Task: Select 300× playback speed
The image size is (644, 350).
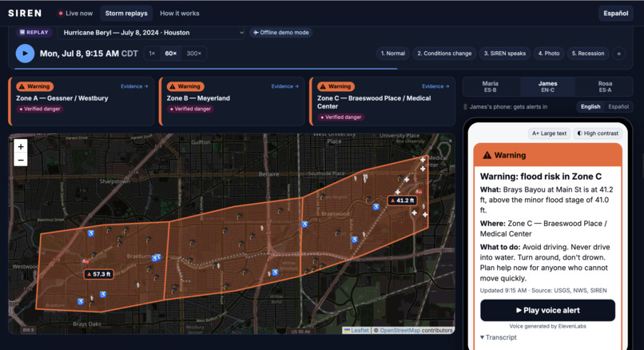Action: [x=194, y=54]
